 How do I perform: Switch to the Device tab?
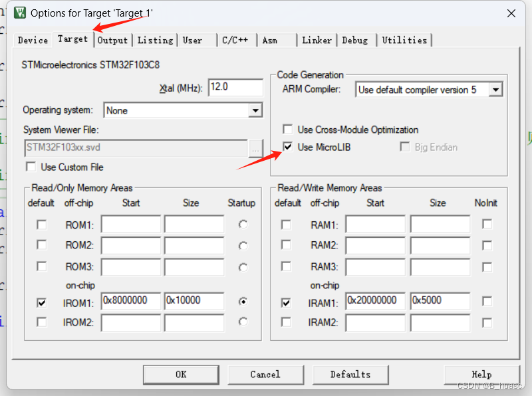[33, 41]
